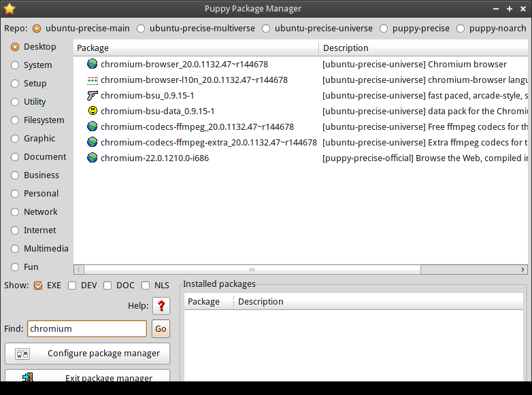Choose the Desktop category
Image resolution: width=532 pixels, height=395 pixels.
coord(15,47)
